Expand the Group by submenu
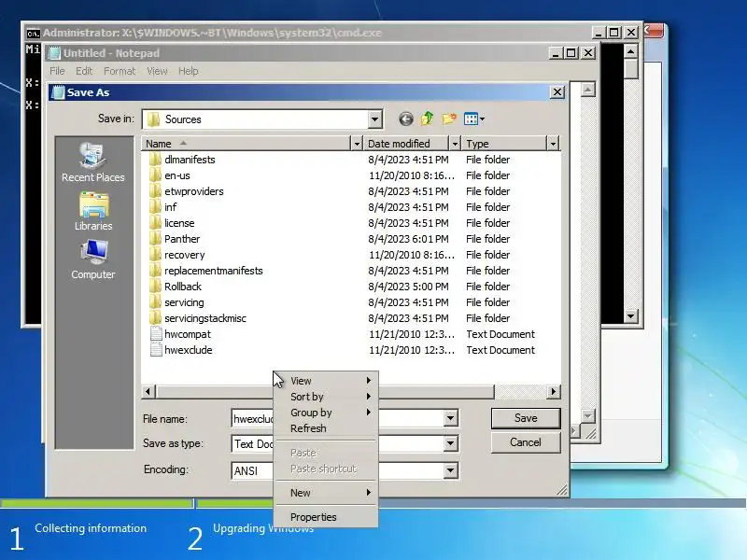Viewport: 747px width, 560px height. [x=326, y=413]
